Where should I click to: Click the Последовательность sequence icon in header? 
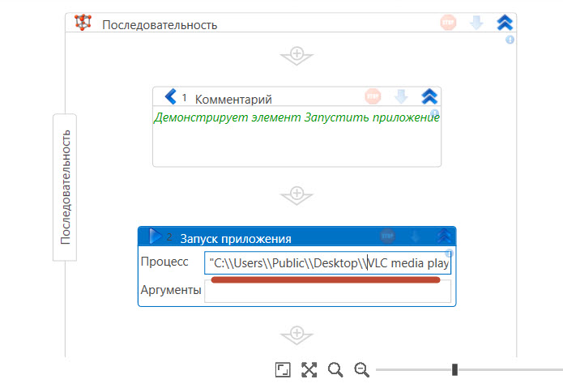pos(83,23)
